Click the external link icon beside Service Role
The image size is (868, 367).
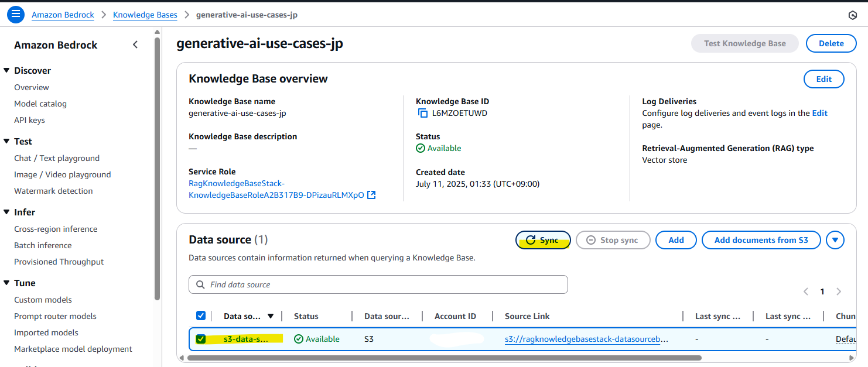(x=371, y=195)
